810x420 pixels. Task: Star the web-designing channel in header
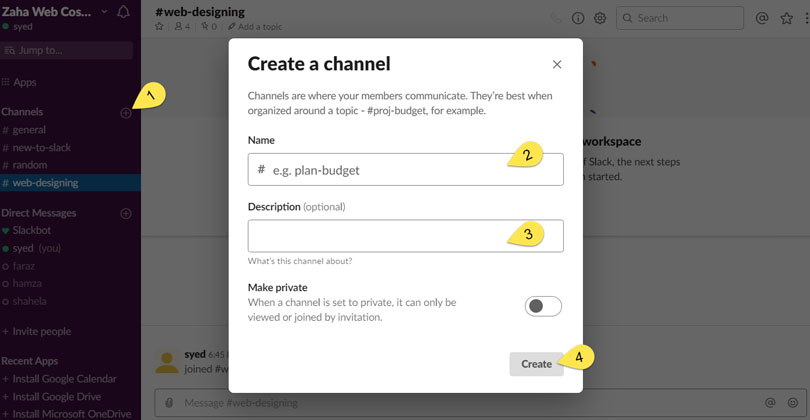[x=159, y=26]
